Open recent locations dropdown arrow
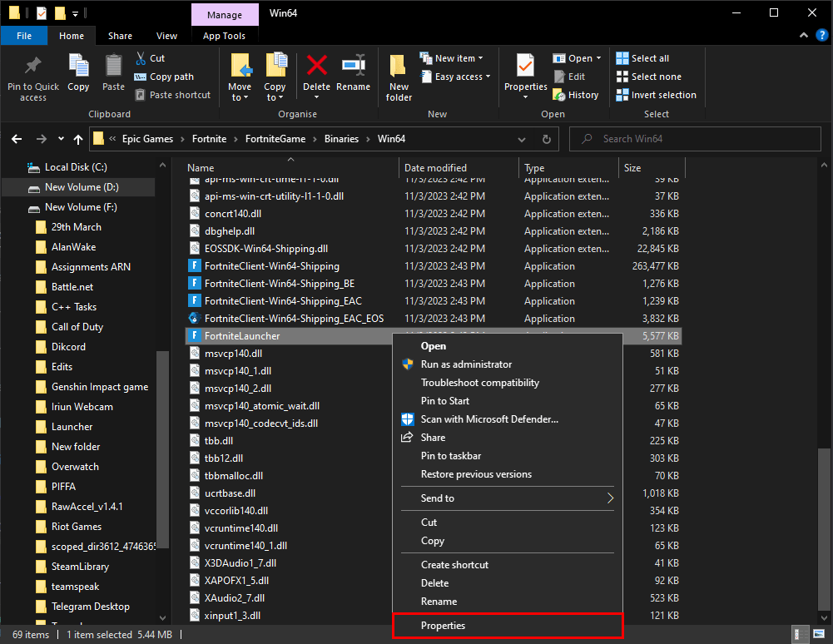The width and height of the screenshot is (833, 644). (61, 139)
